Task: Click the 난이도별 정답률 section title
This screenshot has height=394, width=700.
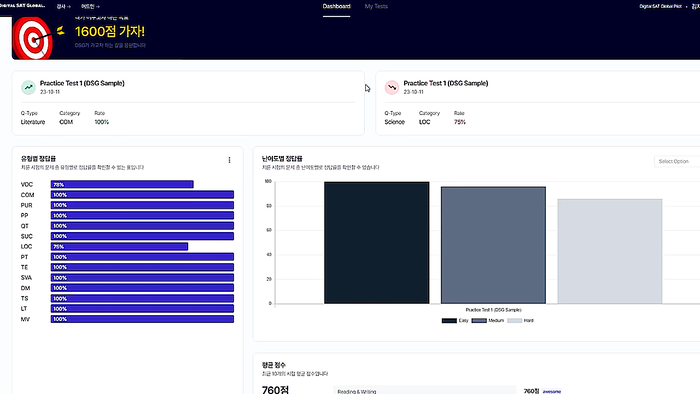Action: [282, 158]
